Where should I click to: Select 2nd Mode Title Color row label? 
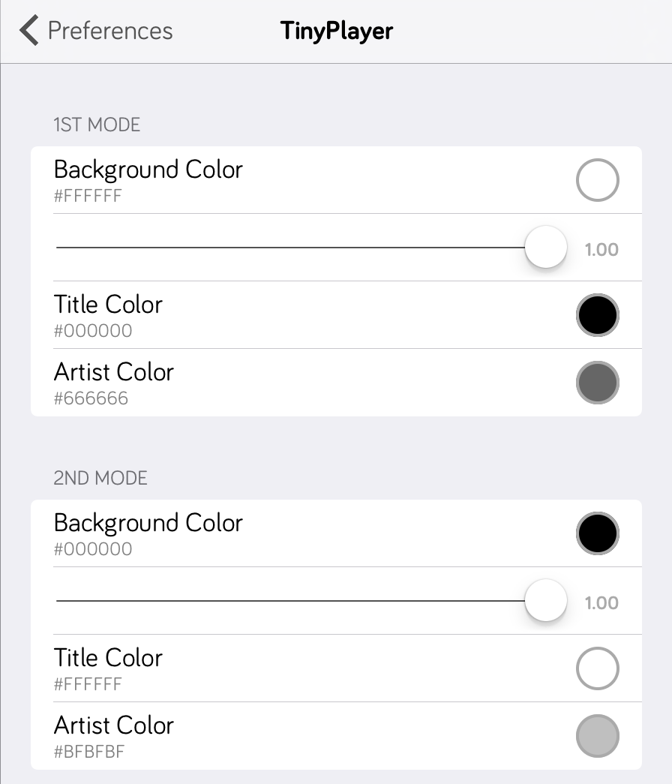pyautogui.click(x=108, y=657)
